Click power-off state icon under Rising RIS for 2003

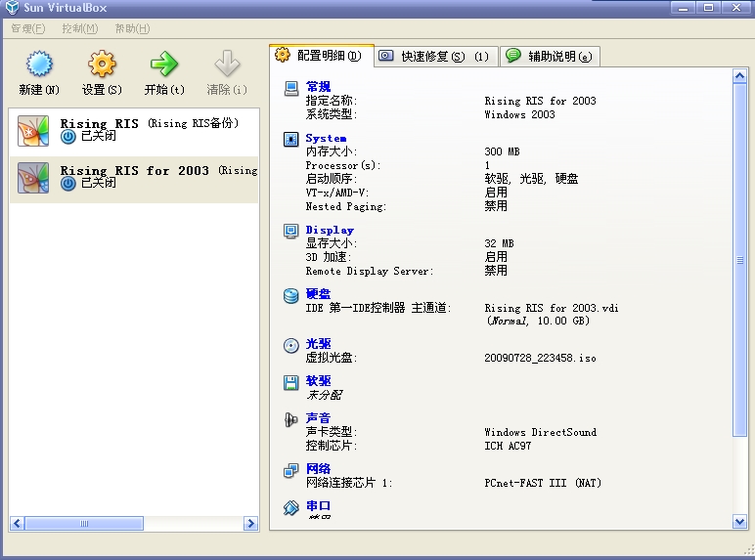[68, 184]
